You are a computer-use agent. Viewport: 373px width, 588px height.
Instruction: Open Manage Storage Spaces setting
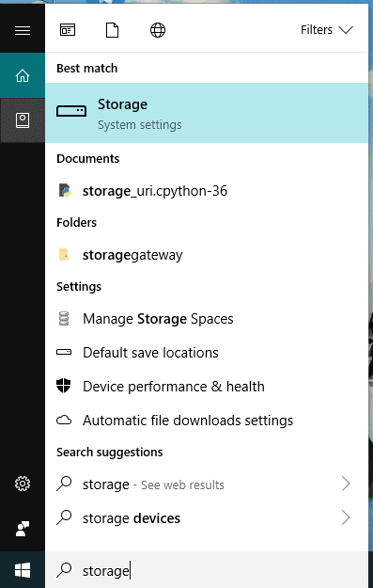207,319
